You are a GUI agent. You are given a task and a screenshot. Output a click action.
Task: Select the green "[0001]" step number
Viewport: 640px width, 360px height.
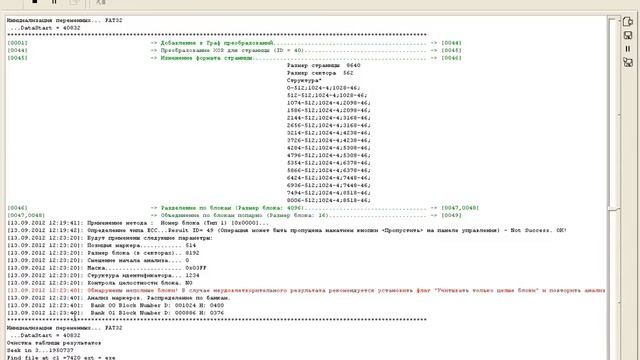(x=18, y=43)
